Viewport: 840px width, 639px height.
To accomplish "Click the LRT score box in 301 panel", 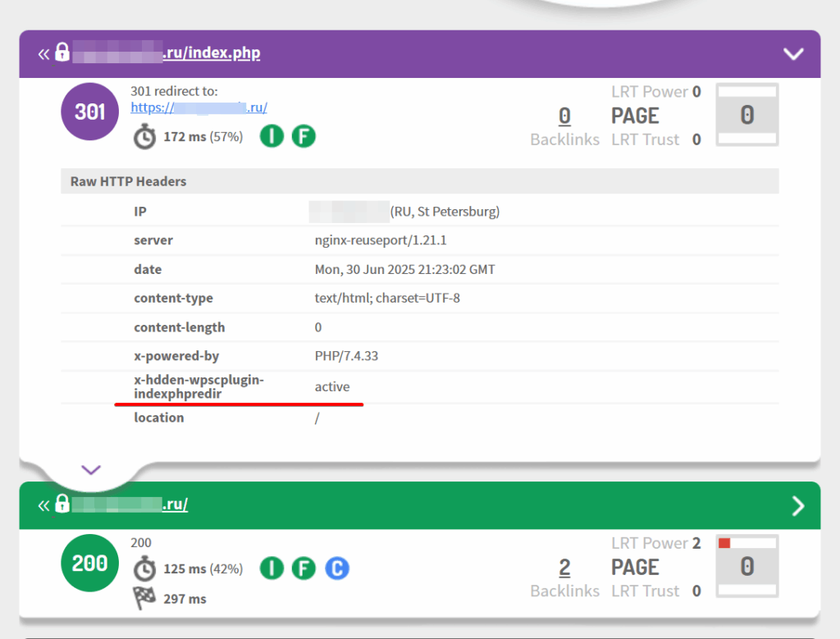I will pyautogui.click(x=747, y=115).
